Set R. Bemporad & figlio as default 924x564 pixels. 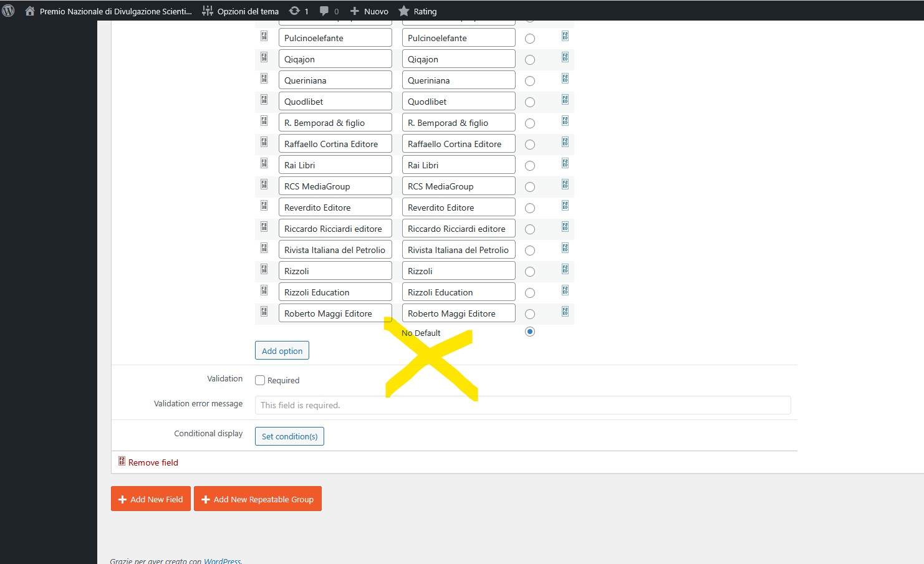coord(530,123)
